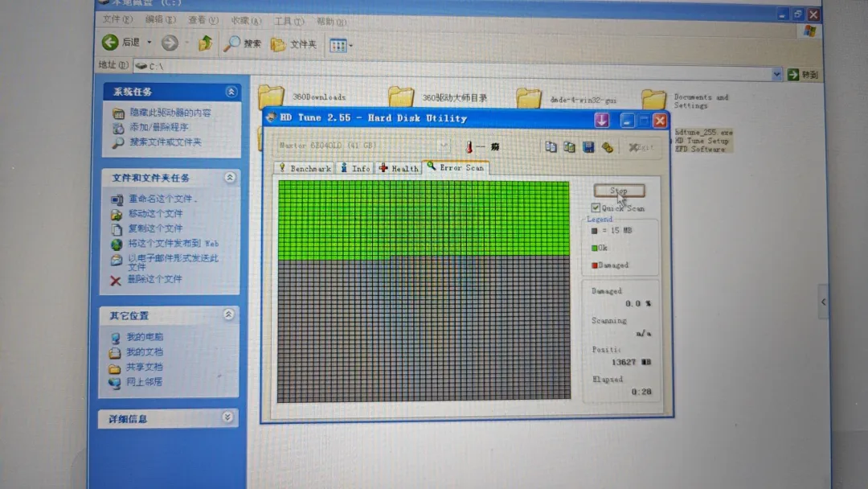
Task: Click the C:\ address bar field
Action: pyautogui.click(x=450, y=74)
